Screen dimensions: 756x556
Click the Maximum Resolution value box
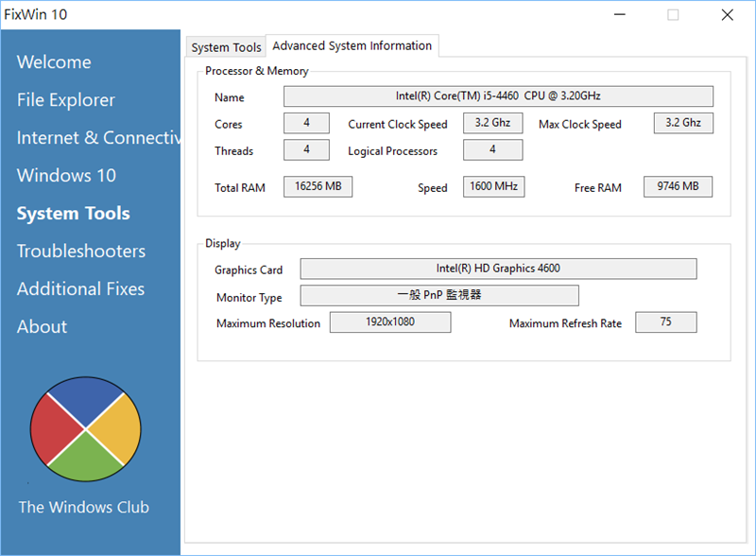389,322
